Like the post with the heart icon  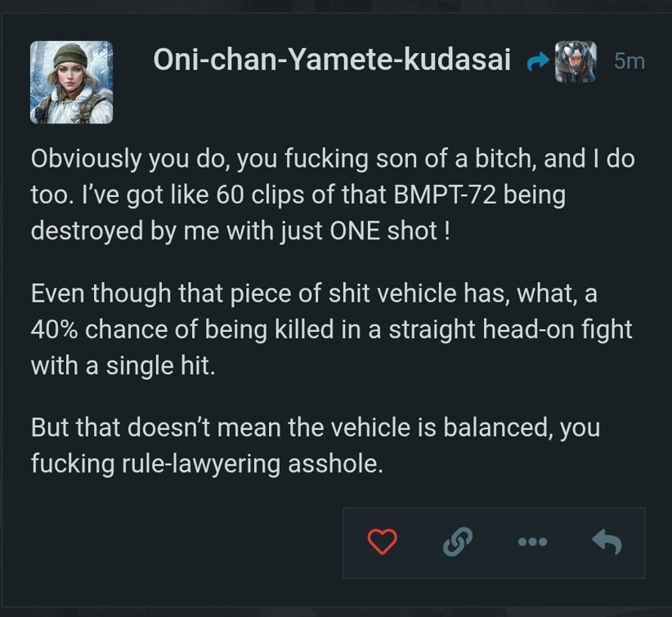[x=382, y=541]
